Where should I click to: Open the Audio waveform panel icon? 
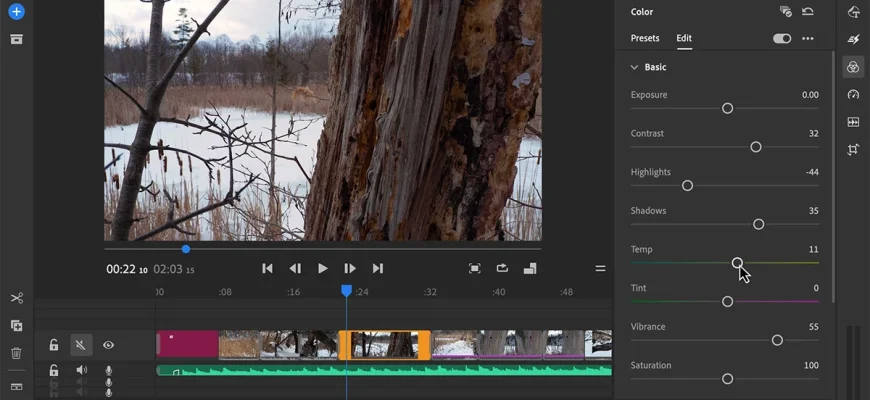pos(853,122)
